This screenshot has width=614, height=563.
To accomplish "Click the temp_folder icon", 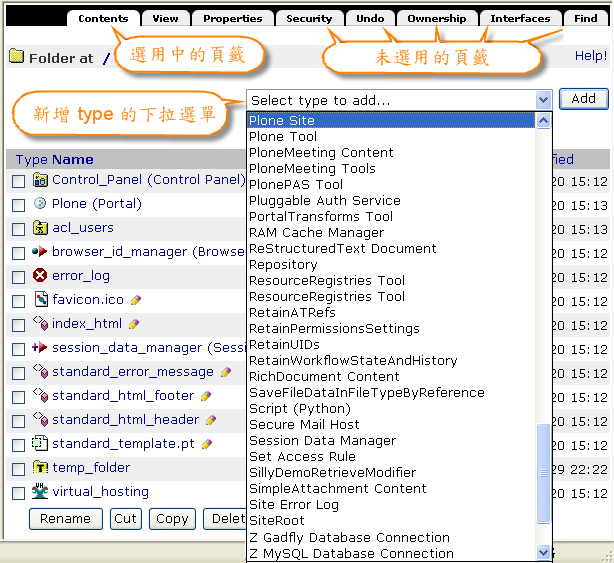I will point(40,467).
